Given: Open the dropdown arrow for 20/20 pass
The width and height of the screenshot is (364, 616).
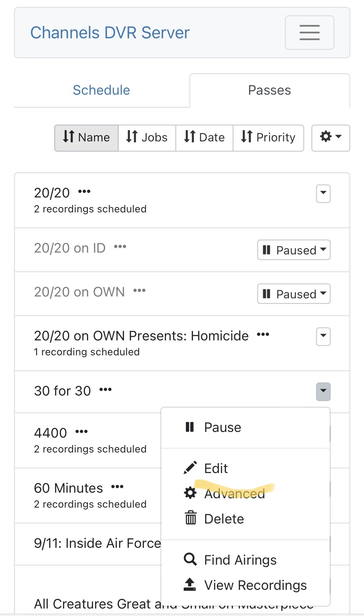Looking at the screenshot, I should click(323, 193).
